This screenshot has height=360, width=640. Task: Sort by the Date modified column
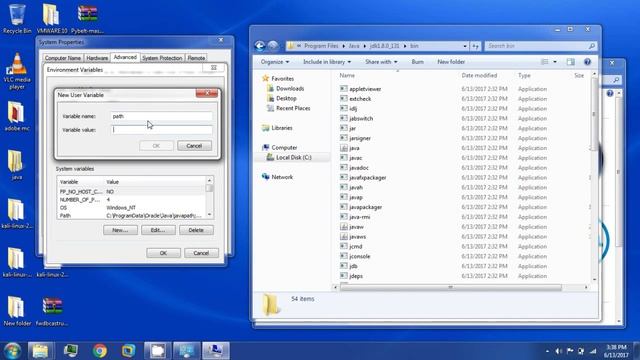pyautogui.click(x=479, y=76)
